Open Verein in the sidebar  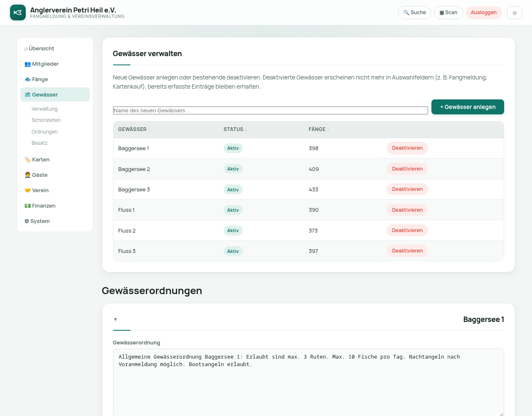tap(55, 191)
